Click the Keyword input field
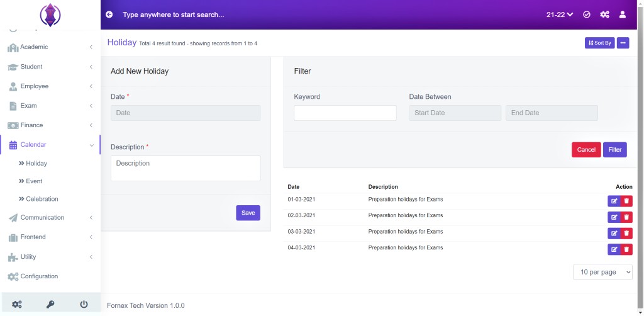Screen dimensions: 644x316 [345, 113]
